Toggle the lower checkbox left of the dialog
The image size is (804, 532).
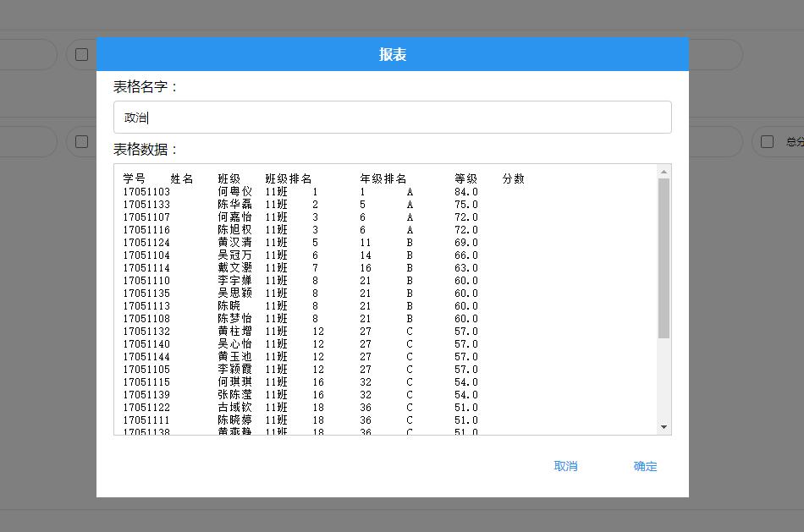coord(81,142)
